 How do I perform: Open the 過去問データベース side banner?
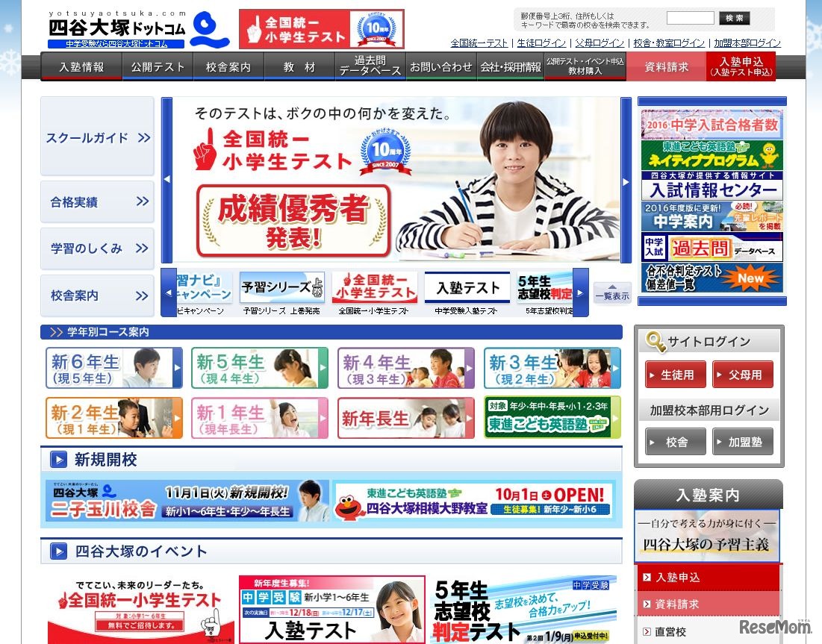tap(712, 247)
